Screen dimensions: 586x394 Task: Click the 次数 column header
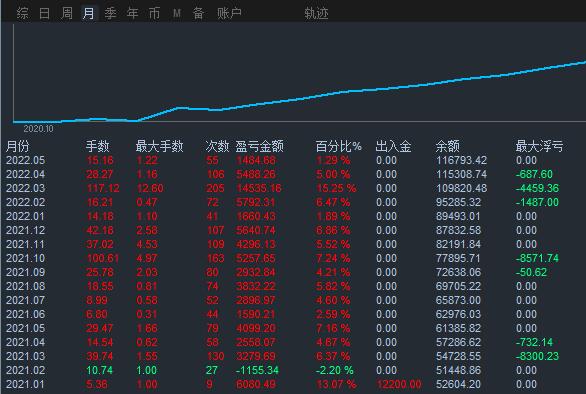click(217, 146)
